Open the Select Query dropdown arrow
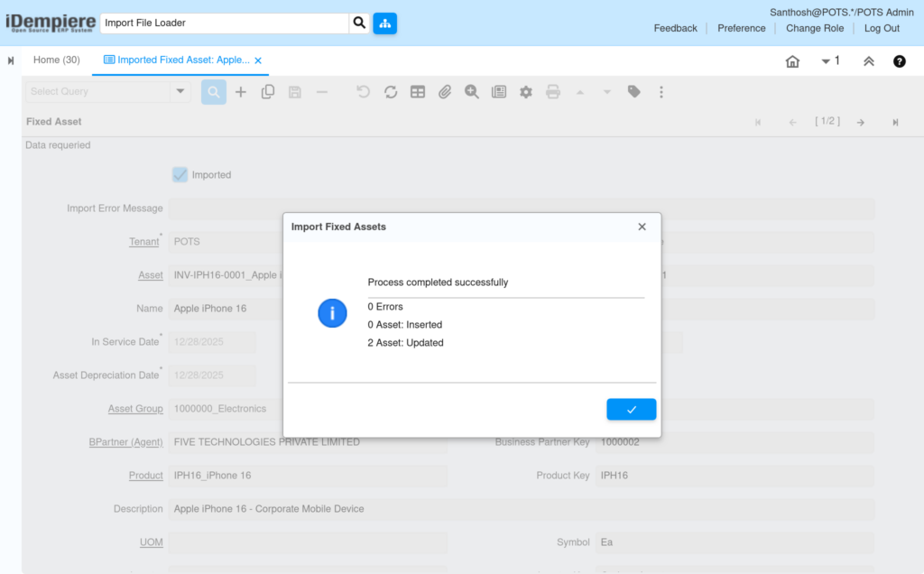Screen dimensions: 924x574 (180, 91)
